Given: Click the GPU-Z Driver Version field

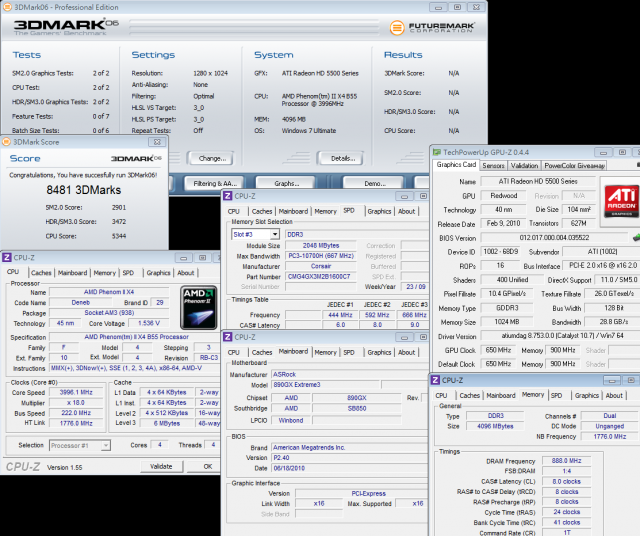Looking at the screenshot, I should (560, 336).
